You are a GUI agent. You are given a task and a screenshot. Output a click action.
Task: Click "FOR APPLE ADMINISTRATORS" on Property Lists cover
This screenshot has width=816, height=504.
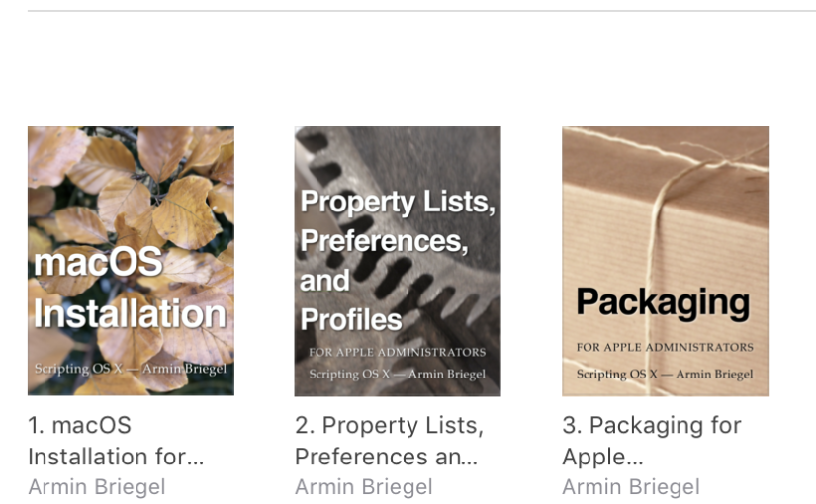click(x=397, y=352)
